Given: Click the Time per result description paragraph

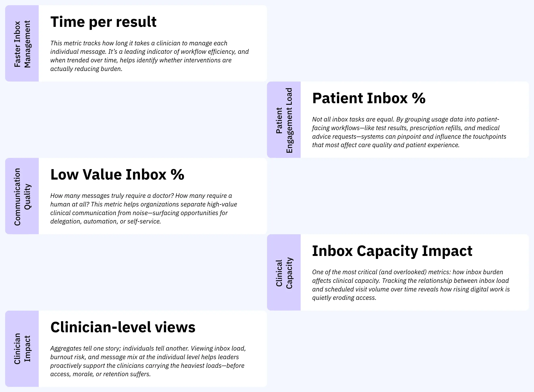Looking at the screenshot, I should click(149, 56).
